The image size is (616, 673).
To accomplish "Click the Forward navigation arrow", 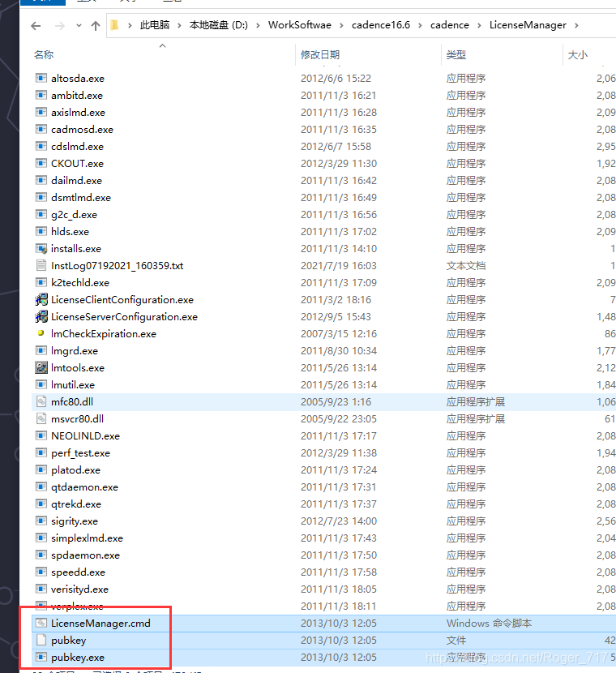I will pos(58,26).
